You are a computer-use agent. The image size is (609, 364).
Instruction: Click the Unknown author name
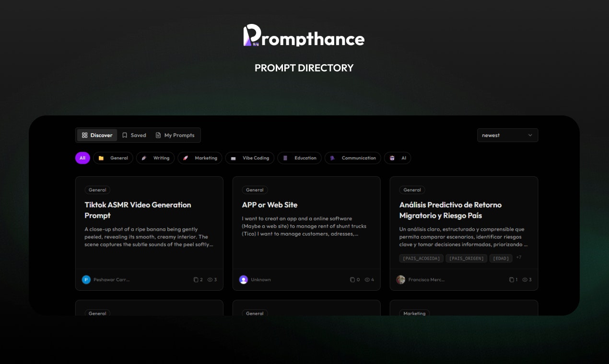tap(261, 280)
